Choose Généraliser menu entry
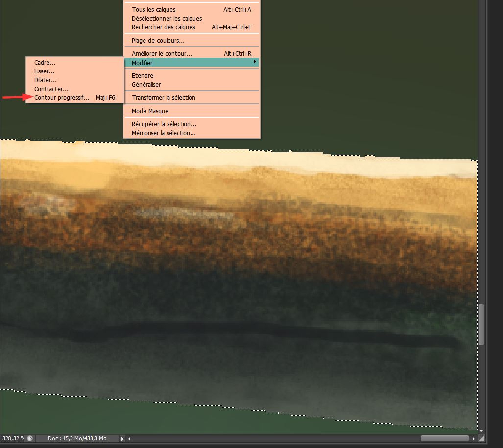 pos(146,85)
